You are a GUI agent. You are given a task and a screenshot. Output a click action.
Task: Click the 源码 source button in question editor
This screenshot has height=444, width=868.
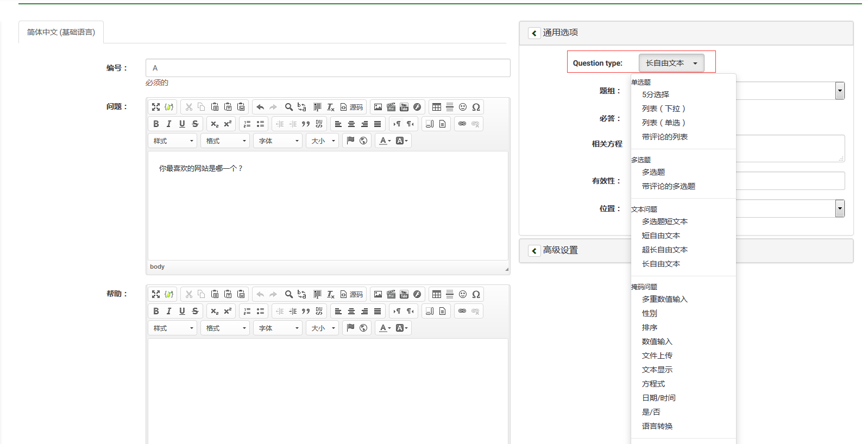pyautogui.click(x=351, y=107)
